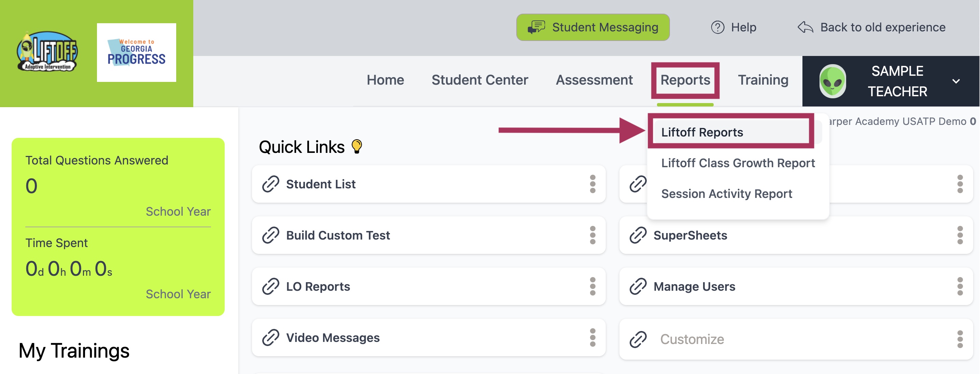
Task: Click the link icon beside Customize
Action: (638, 340)
